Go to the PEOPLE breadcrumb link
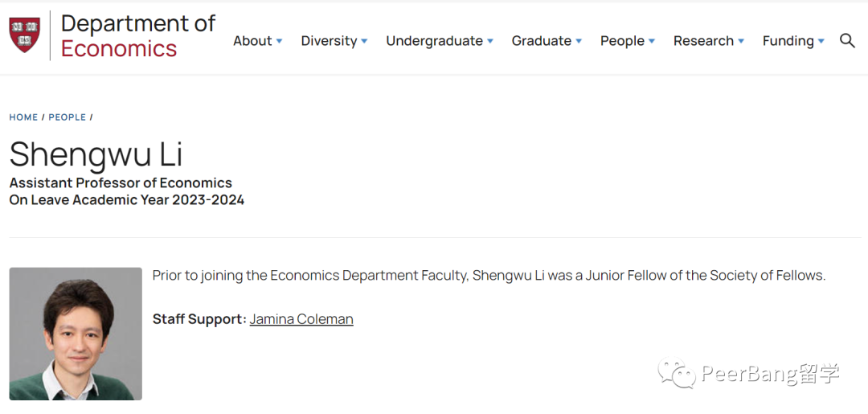868x414 pixels. pyautogui.click(x=67, y=117)
